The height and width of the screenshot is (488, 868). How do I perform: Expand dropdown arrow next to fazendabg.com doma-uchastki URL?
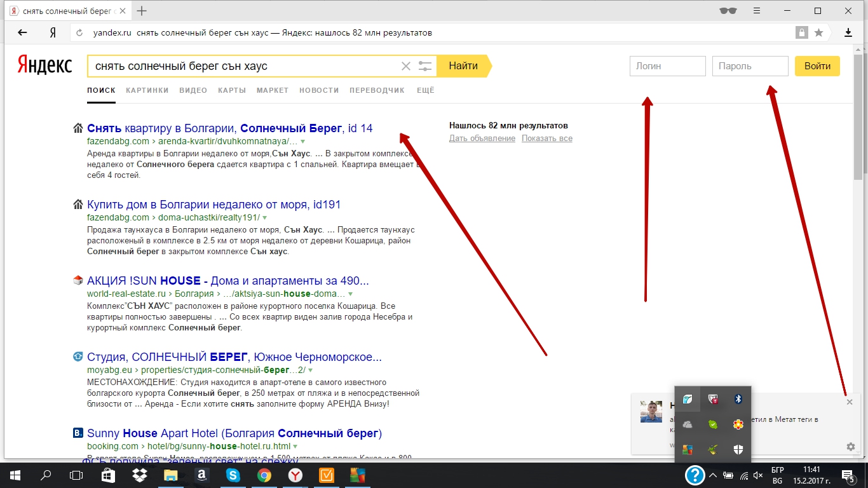click(265, 217)
